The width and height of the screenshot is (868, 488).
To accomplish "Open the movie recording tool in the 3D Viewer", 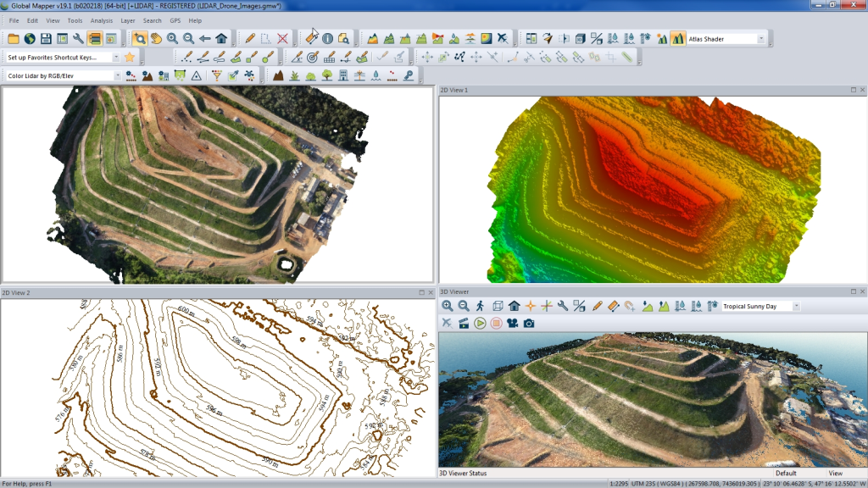I will tap(513, 323).
